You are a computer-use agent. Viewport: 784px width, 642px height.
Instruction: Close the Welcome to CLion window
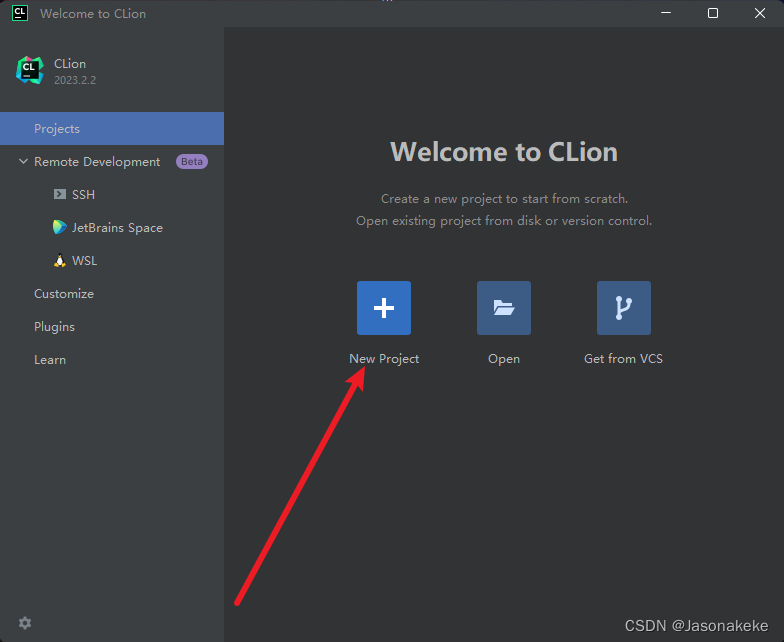760,13
